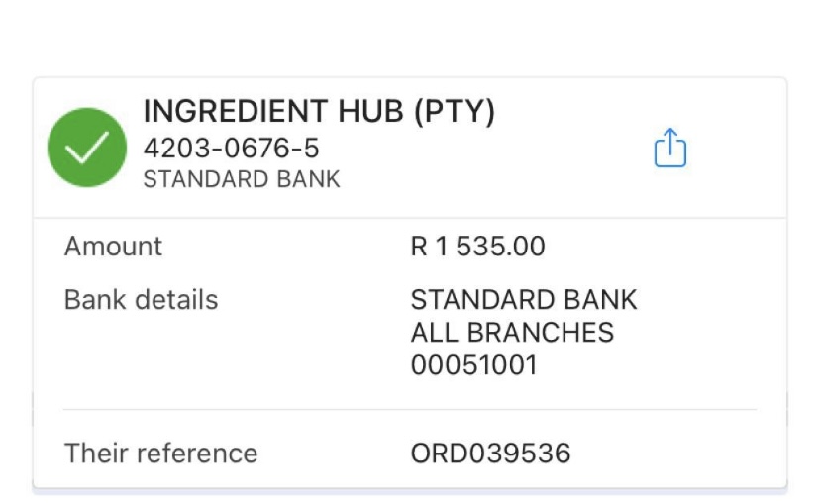Tap the word details in Bank details
Screen dimensions: 820x504
point(176,300)
